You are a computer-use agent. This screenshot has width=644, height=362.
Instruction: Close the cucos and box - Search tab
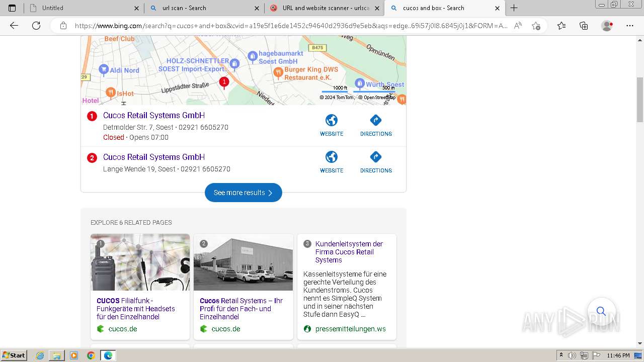497,8
